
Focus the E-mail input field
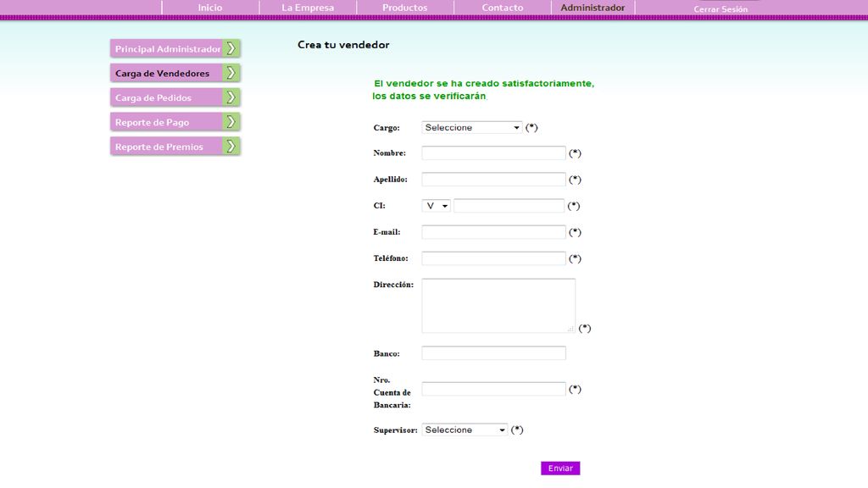pyautogui.click(x=494, y=232)
